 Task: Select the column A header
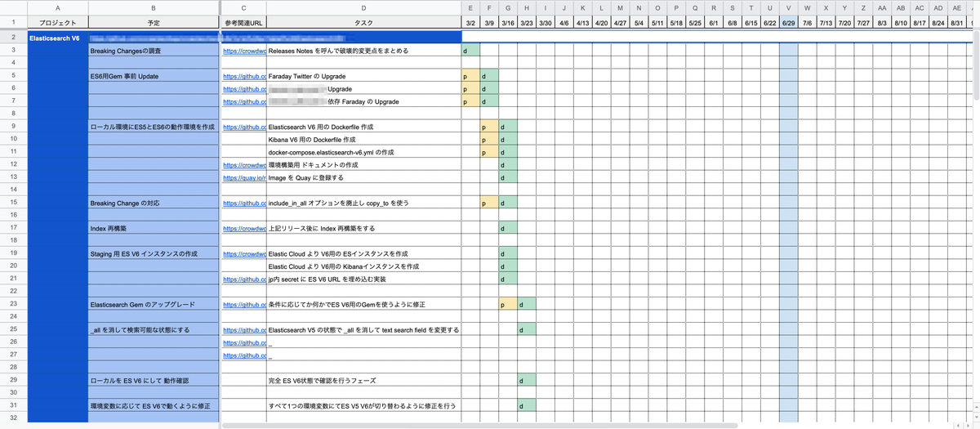click(x=57, y=7)
